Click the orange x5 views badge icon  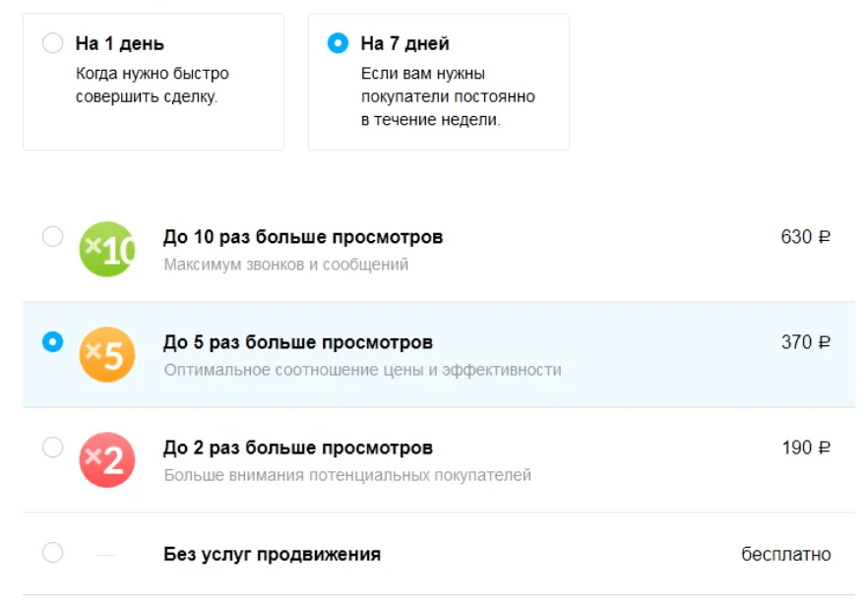pyautogui.click(x=106, y=355)
